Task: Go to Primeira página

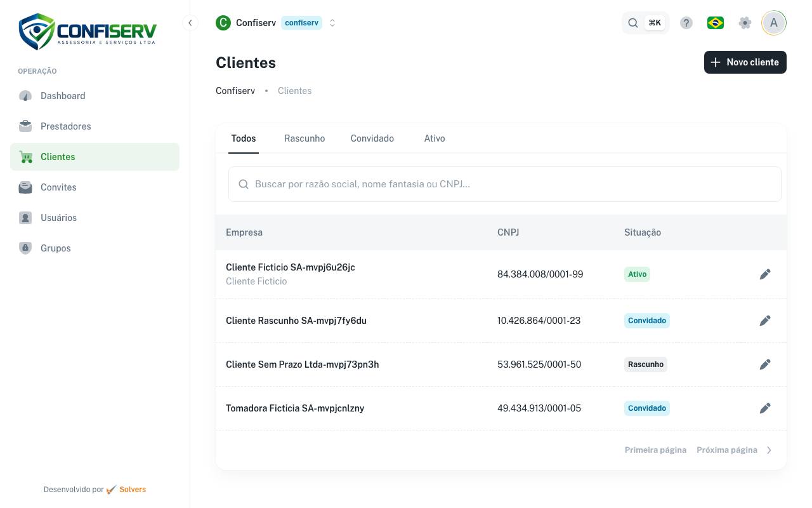Action: coord(655,450)
